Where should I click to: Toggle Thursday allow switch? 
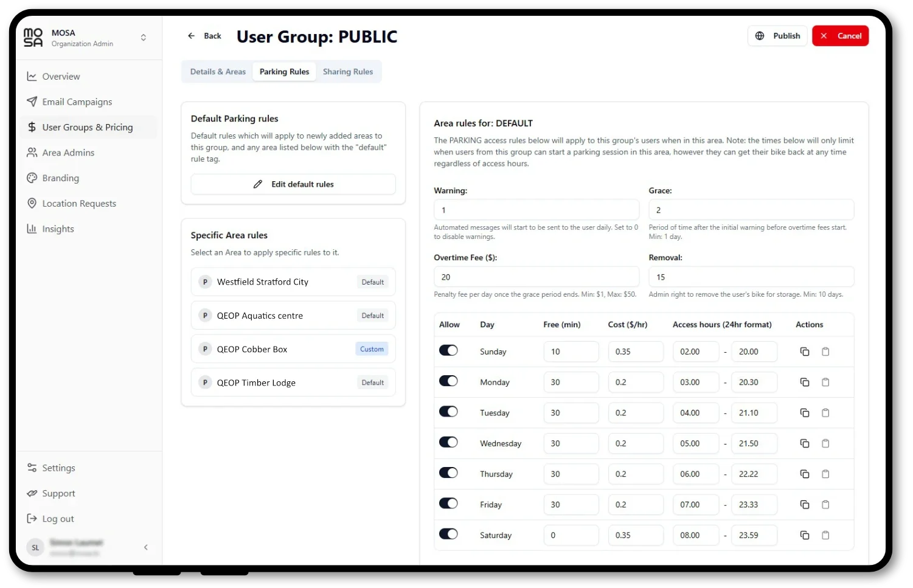point(448,472)
